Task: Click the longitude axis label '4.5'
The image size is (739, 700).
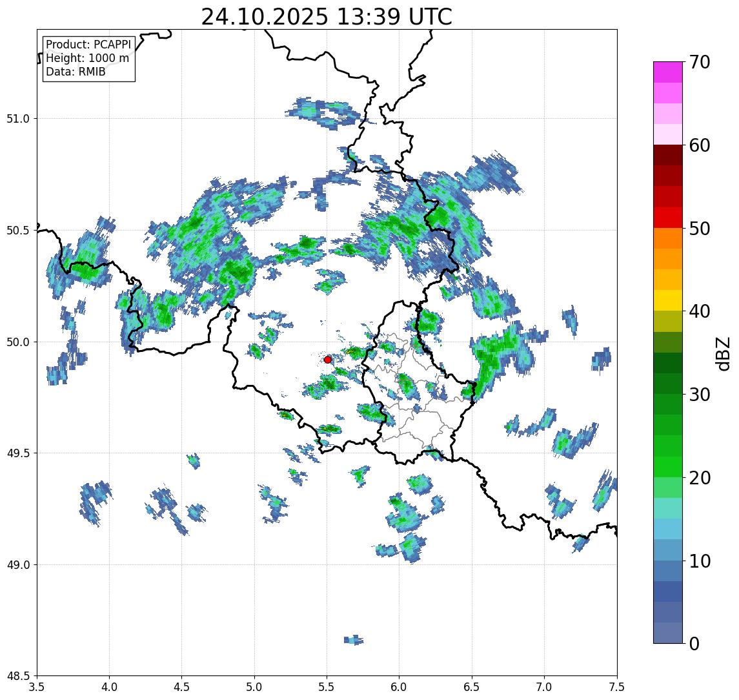Action: [x=182, y=687]
